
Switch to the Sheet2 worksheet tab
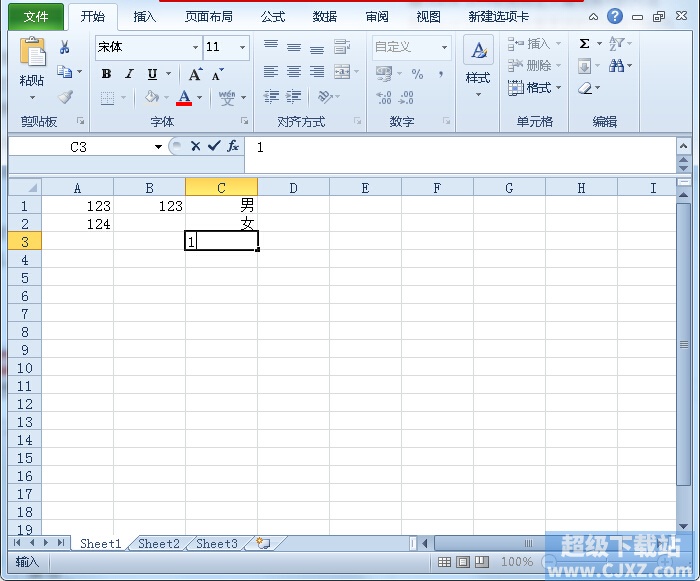pyautogui.click(x=159, y=543)
